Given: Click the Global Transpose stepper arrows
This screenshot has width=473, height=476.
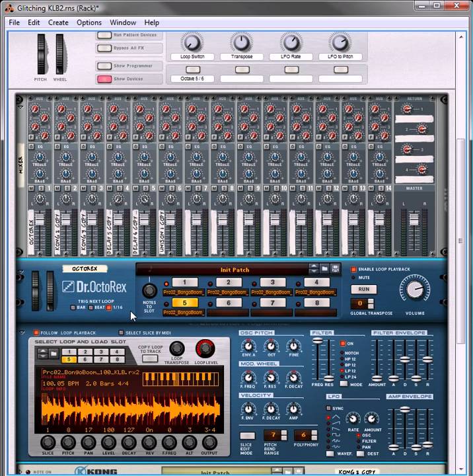Looking at the screenshot, I should pyautogui.click(x=371, y=303).
